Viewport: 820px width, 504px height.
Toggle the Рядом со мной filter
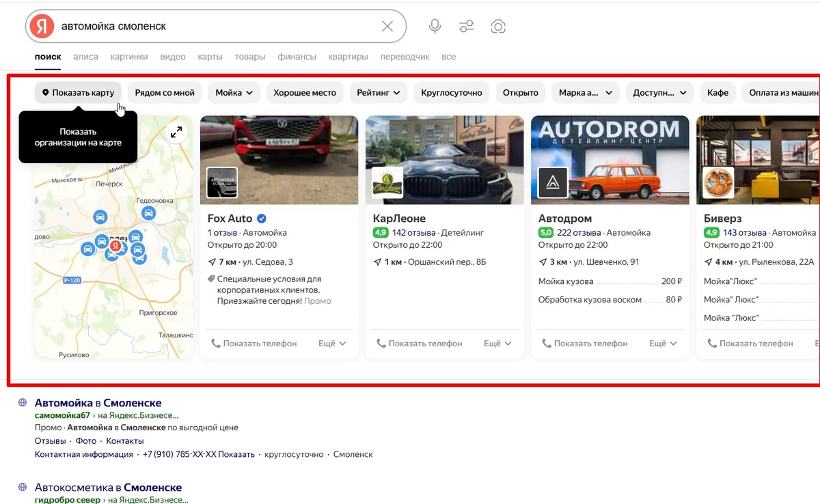(x=165, y=92)
